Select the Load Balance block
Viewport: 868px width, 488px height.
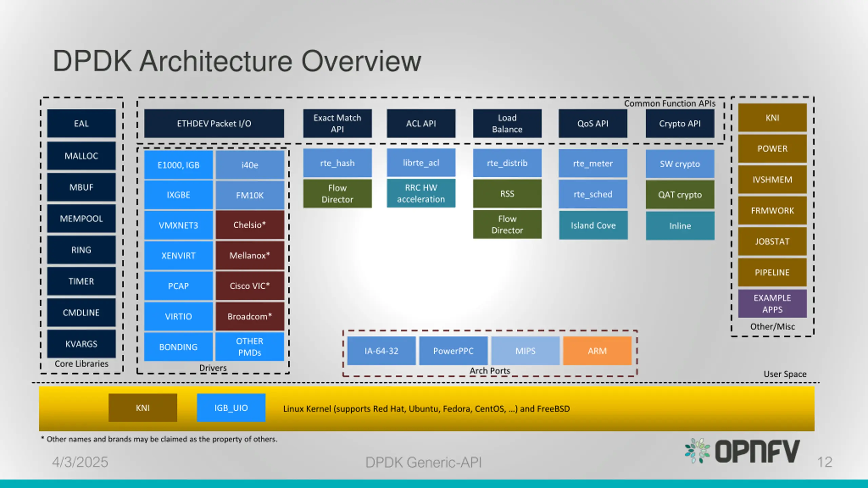[507, 123]
